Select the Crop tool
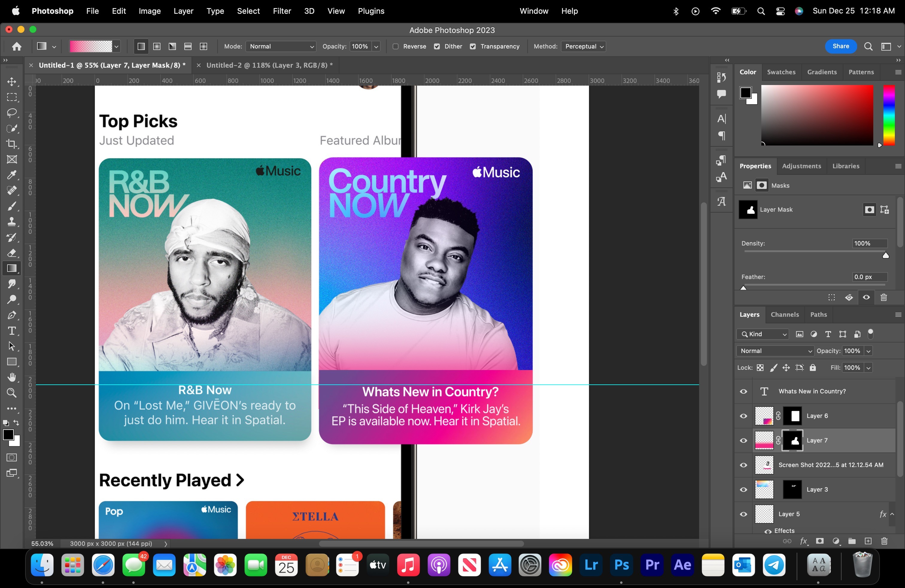 pyautogui.click(x=12, y=144)
